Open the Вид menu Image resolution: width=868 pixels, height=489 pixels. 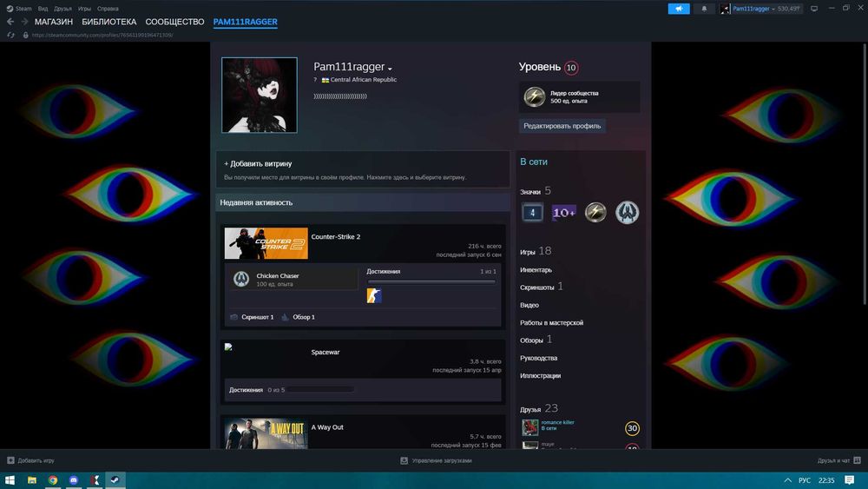43,9
